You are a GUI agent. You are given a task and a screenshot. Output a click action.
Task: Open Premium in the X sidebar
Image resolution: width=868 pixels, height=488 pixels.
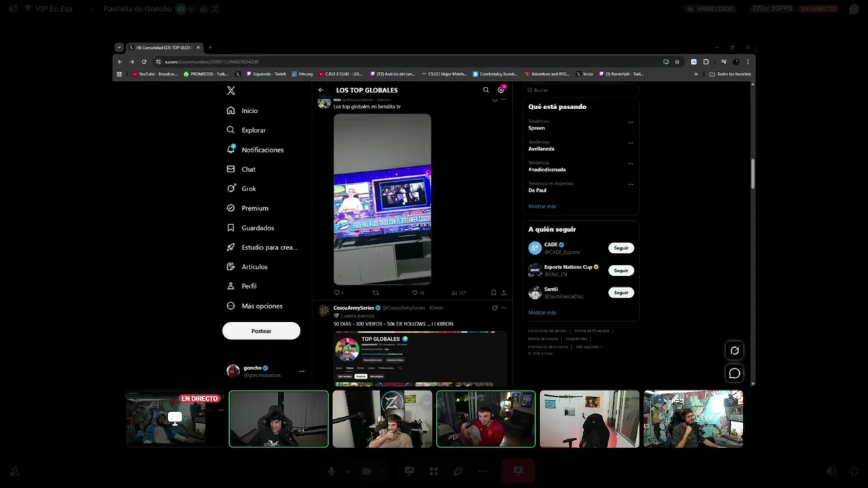248,208
